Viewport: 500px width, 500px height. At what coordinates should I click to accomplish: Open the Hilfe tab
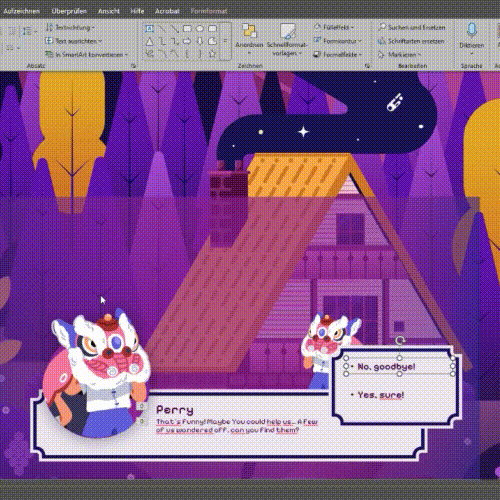[x=137, y=11]
